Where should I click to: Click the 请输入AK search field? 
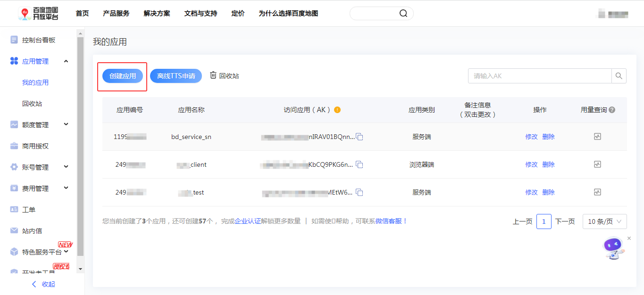(x=538, y=75)
